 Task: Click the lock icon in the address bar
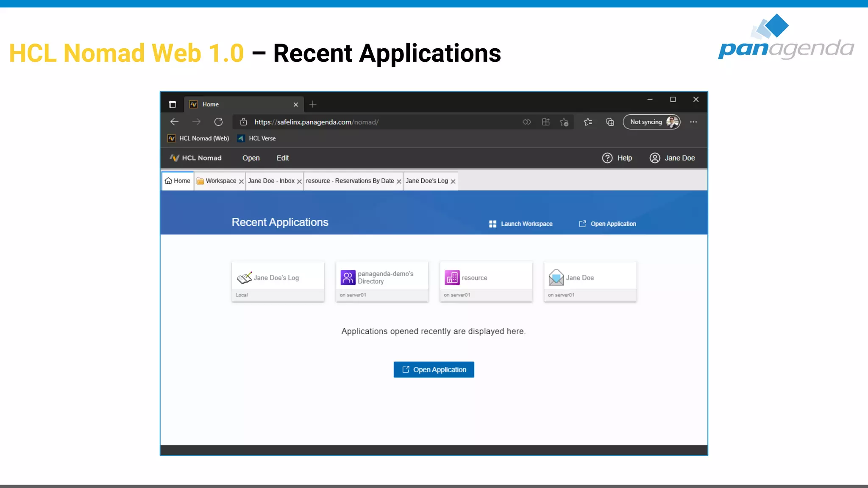coord(243,122)
